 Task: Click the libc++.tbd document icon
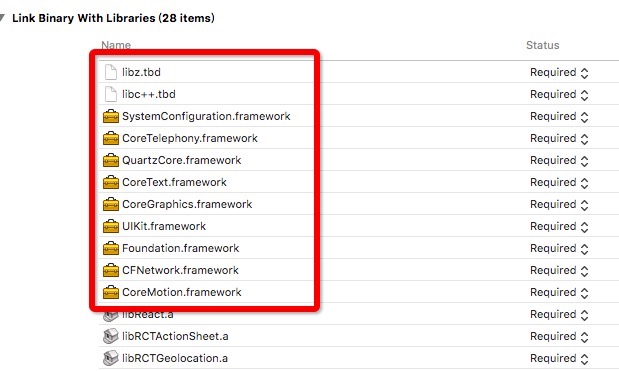(111, 94)
